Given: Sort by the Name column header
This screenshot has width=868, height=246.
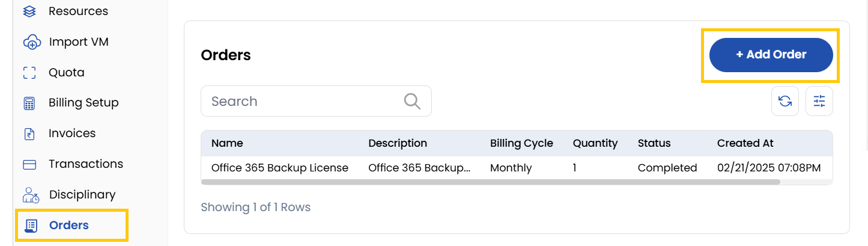Looking at the screenshot, I should click(227, 143).
